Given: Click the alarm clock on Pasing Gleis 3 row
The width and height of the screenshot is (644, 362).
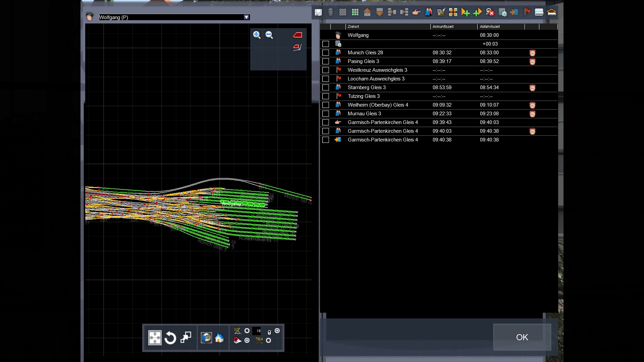Looking at the screenshot, I should pyautogui.click(x=532, y=61).
